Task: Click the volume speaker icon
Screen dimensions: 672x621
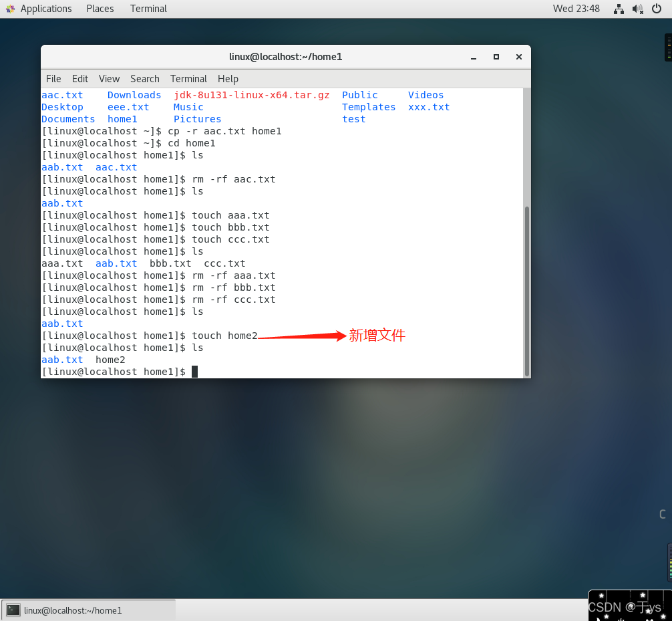Action: click(x=637, y=9)
